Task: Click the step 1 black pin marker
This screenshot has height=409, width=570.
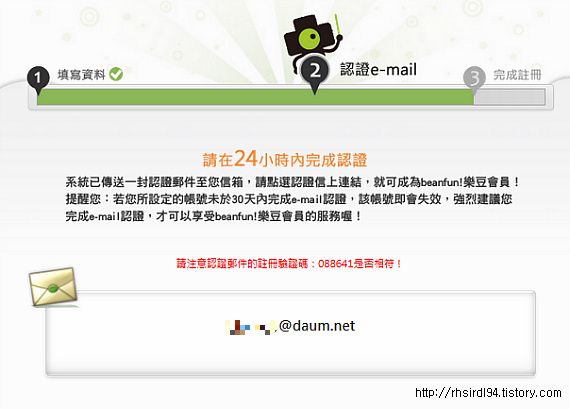Action: click(x=38, y=80)
